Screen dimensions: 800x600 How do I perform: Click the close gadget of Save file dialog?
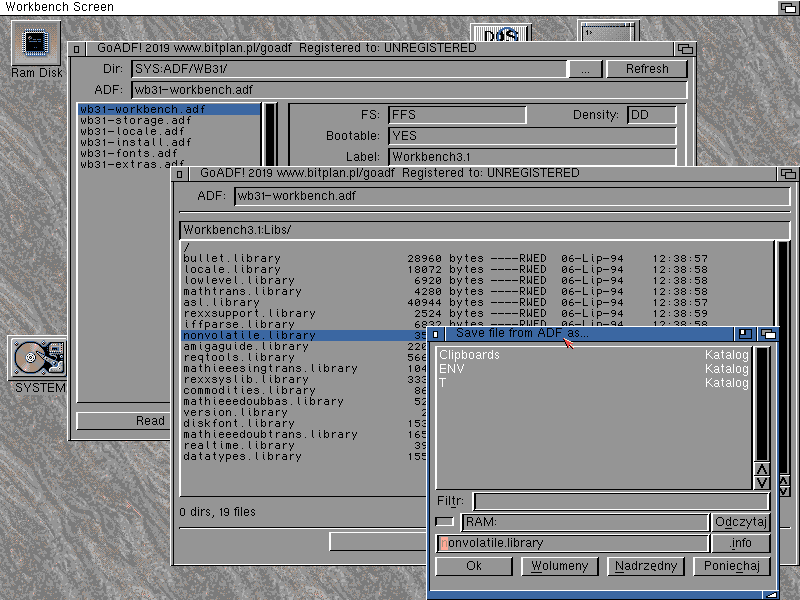point(436,334)
